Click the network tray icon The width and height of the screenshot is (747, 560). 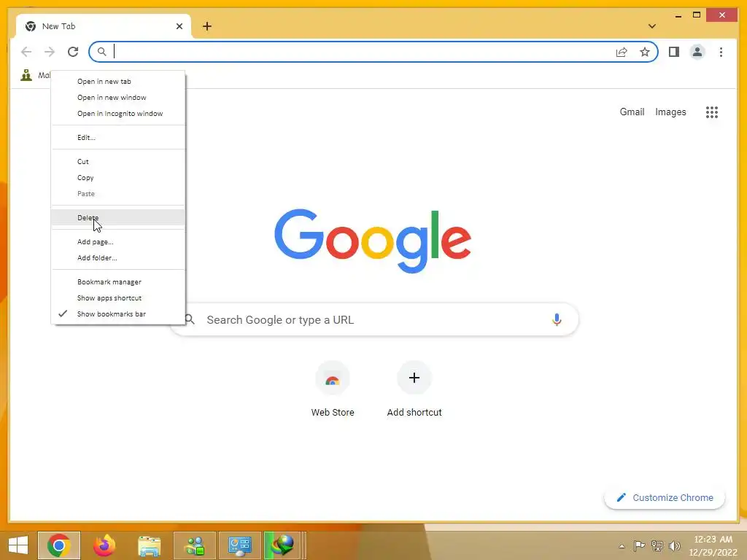pos(657,545)
